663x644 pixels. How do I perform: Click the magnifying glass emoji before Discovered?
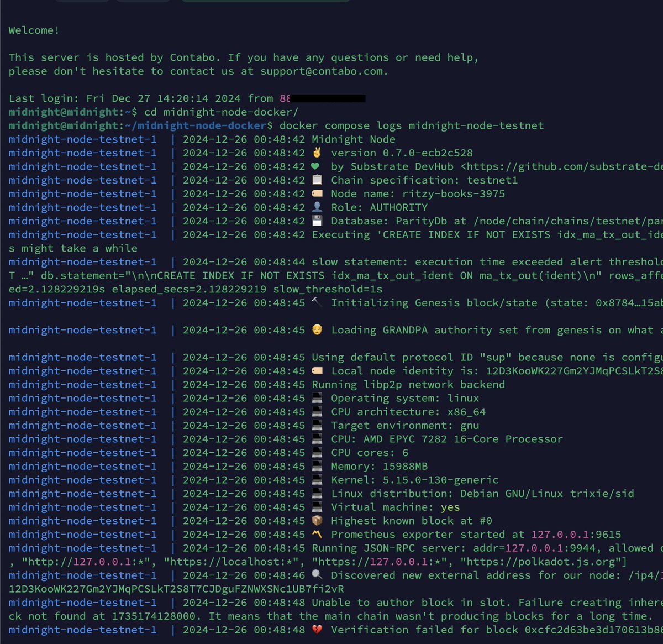[317, 575]
